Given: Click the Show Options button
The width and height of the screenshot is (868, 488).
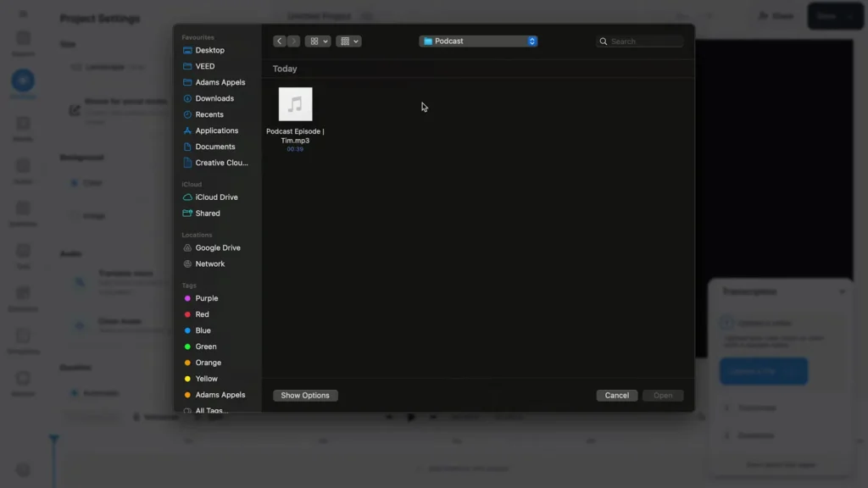Looking at the screenshot, I should [305, 396].
